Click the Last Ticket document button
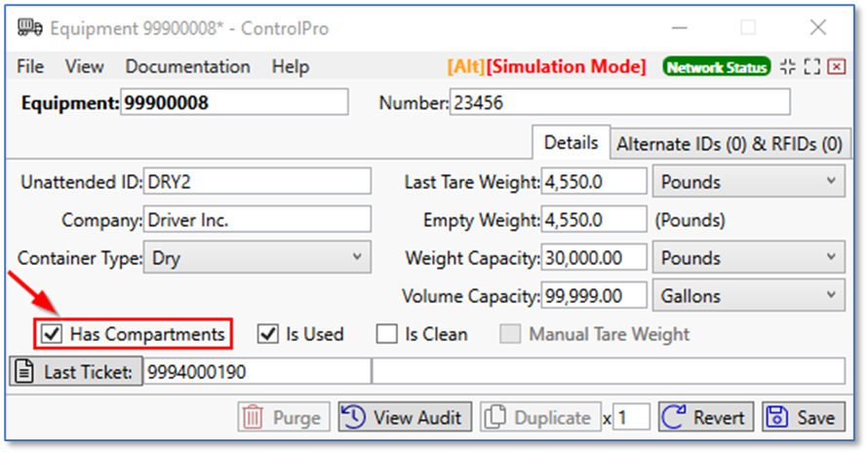Screen dimensions: 868x454 75,371
